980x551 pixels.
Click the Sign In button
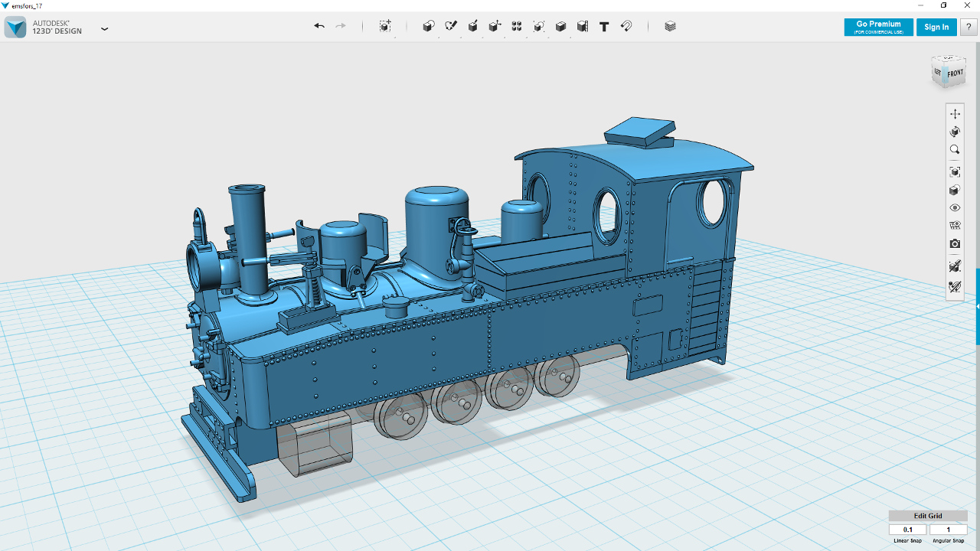[x=936, y=27]
